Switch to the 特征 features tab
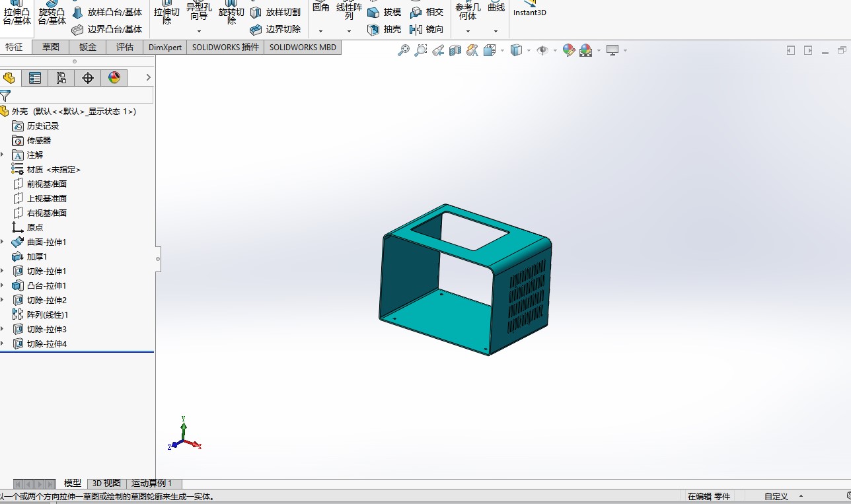Screen dimensions: 851x504 pos(14,47)
